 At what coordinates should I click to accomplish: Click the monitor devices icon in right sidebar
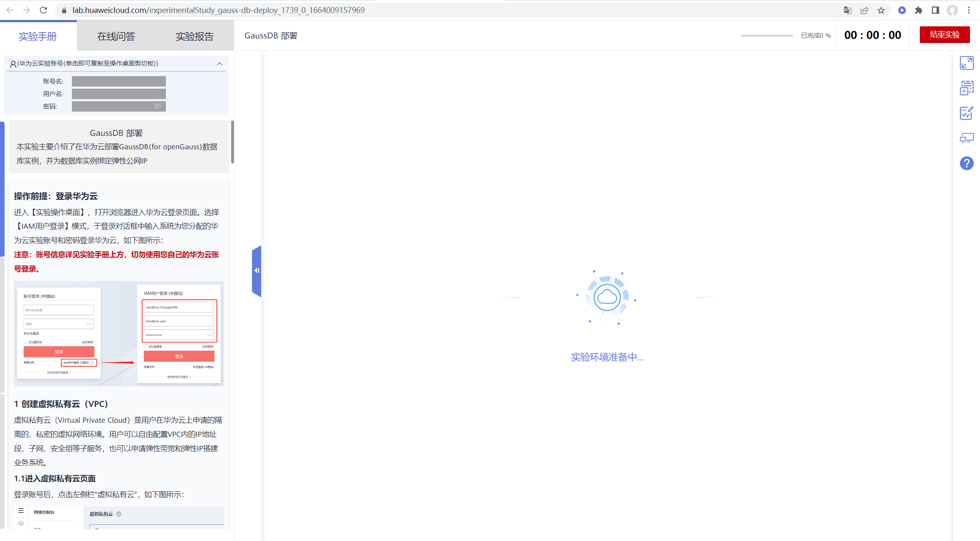[x=966, y=138]
